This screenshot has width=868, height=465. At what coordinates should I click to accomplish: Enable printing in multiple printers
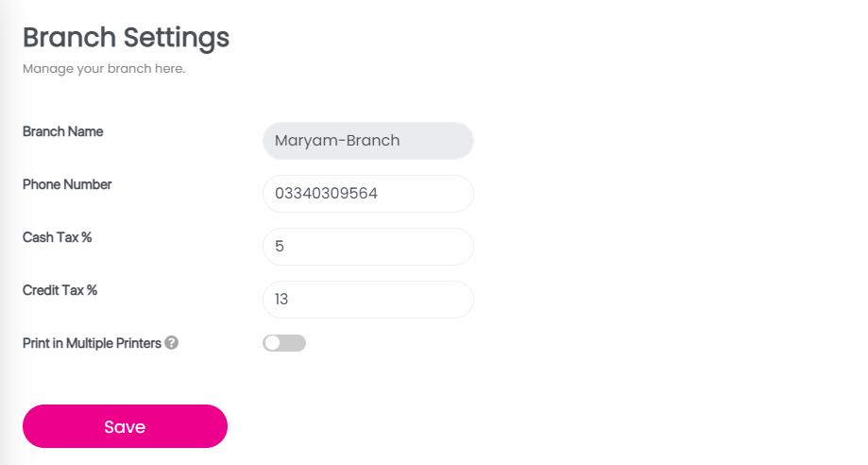pyautogui.click(x=284, y=343)
